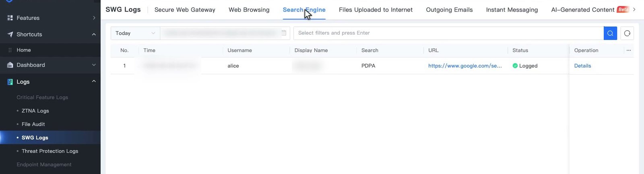Collapse the Shortcuts section chevron

(x=94, y=34)
